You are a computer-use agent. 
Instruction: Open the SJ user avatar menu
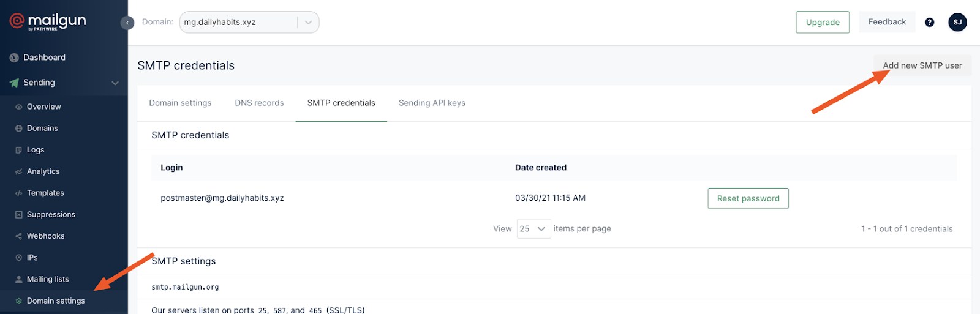[x=957, y=22]
